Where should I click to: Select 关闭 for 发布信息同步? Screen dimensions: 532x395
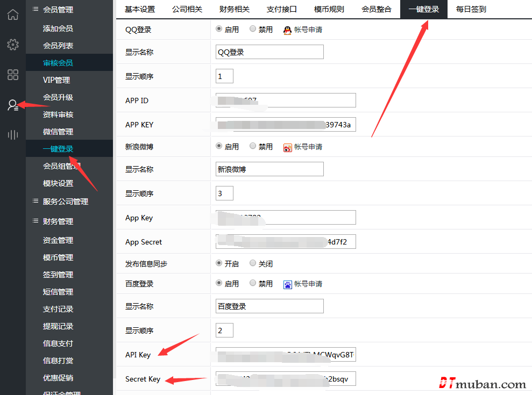tap(253, 263)
